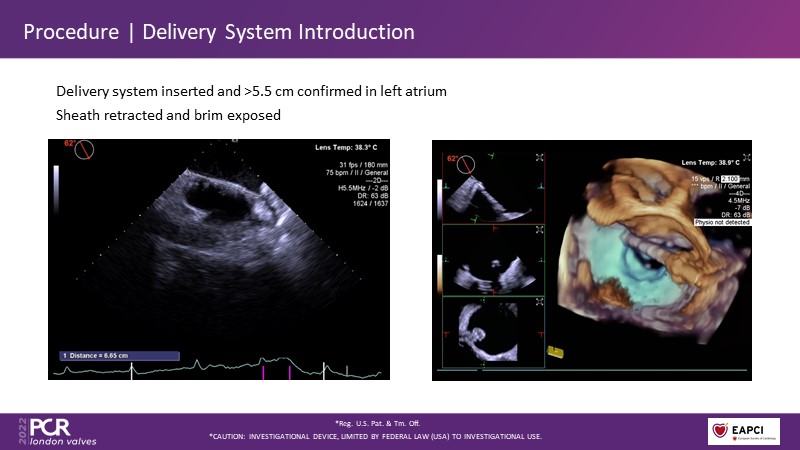Select the Distance = 6.65 cm measurement label

117,355
